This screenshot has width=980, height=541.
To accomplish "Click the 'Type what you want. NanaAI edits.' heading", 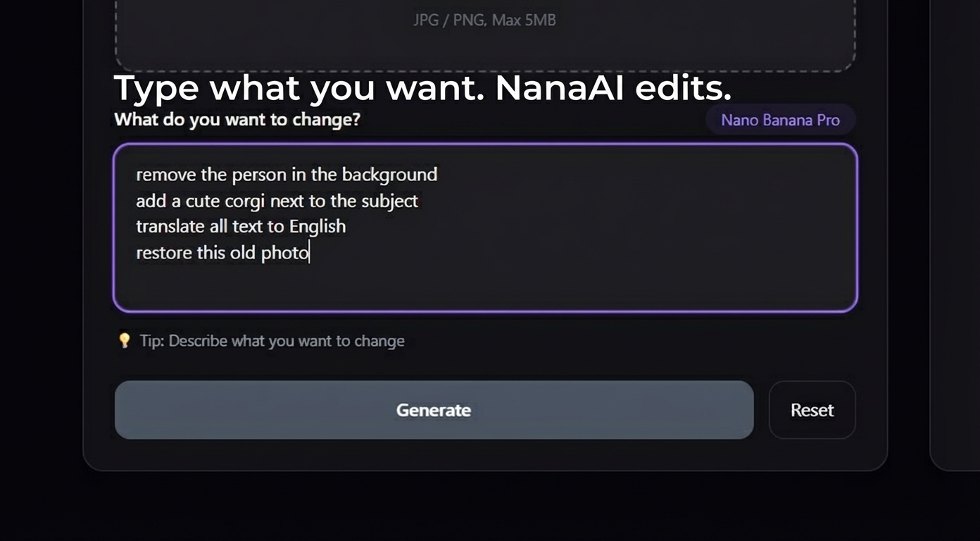I will [x=422, y=87].
